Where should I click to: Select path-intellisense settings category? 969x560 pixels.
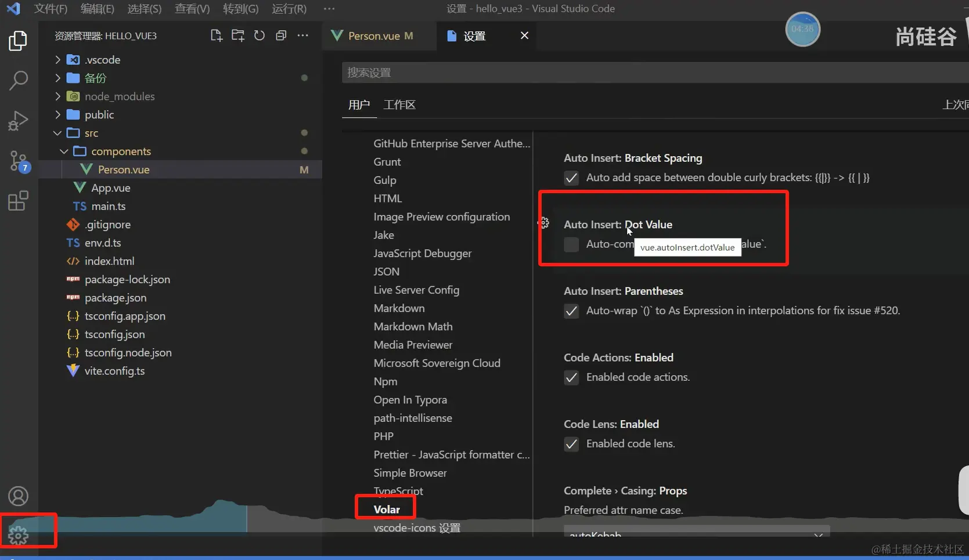[x=413, y=418]
